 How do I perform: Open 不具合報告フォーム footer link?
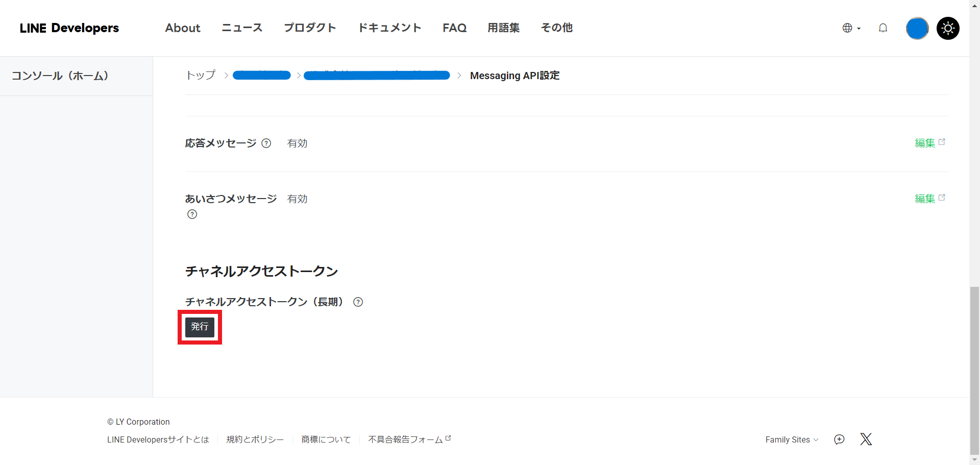(406, 439)
